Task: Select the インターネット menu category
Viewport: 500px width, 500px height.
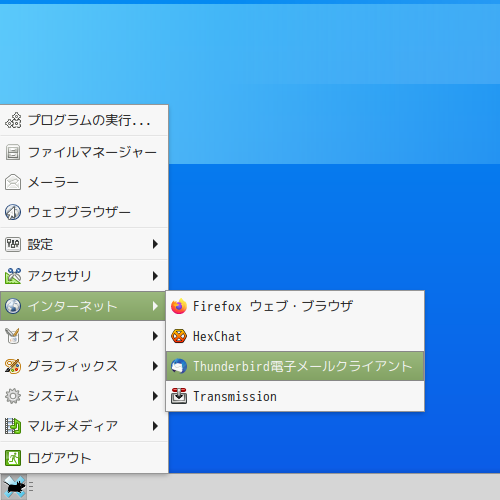Action: coord(84,306)
